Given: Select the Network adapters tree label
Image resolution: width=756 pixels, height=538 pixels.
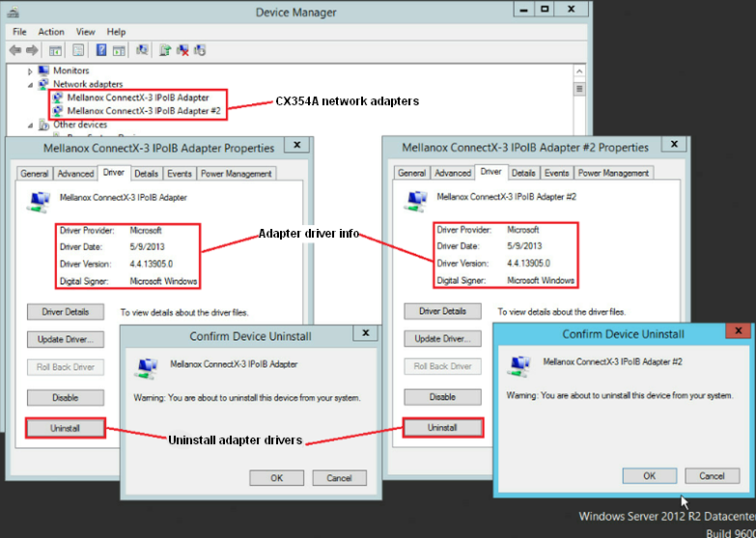Looking at the screenshot, I should tap(88, 84).
